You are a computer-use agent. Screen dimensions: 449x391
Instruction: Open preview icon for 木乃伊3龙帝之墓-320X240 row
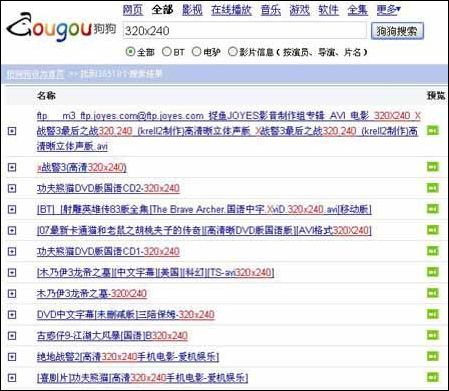pyautogui.click(x=433, y=293)
